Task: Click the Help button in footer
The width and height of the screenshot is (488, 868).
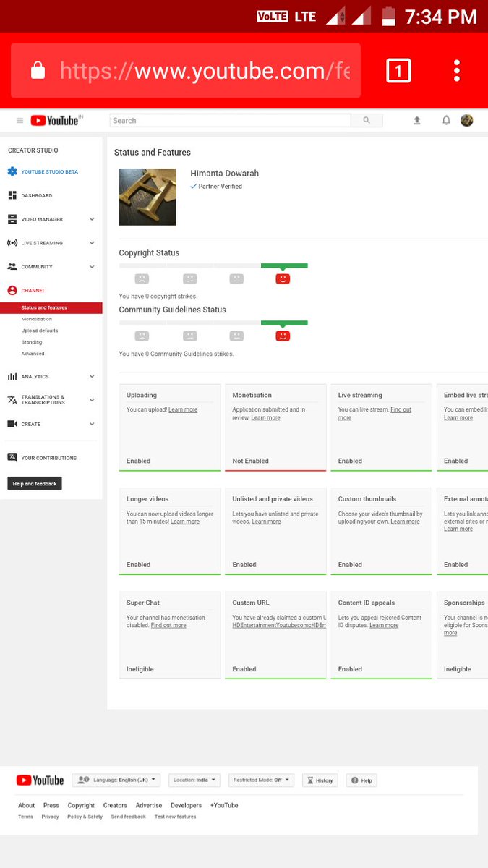Action: [361, 780]
